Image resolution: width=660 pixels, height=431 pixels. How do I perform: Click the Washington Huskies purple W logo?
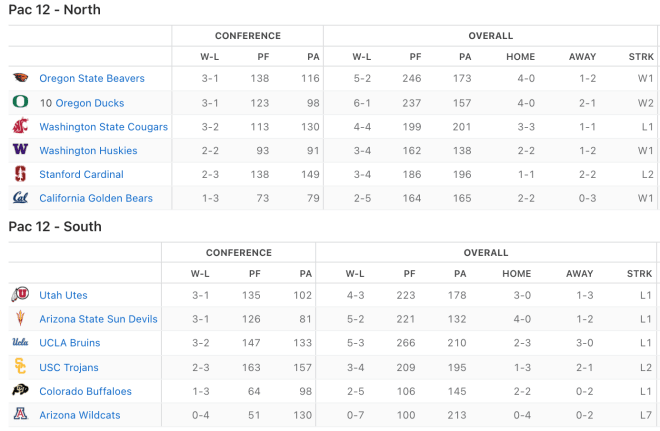click(x=20, y=149)
